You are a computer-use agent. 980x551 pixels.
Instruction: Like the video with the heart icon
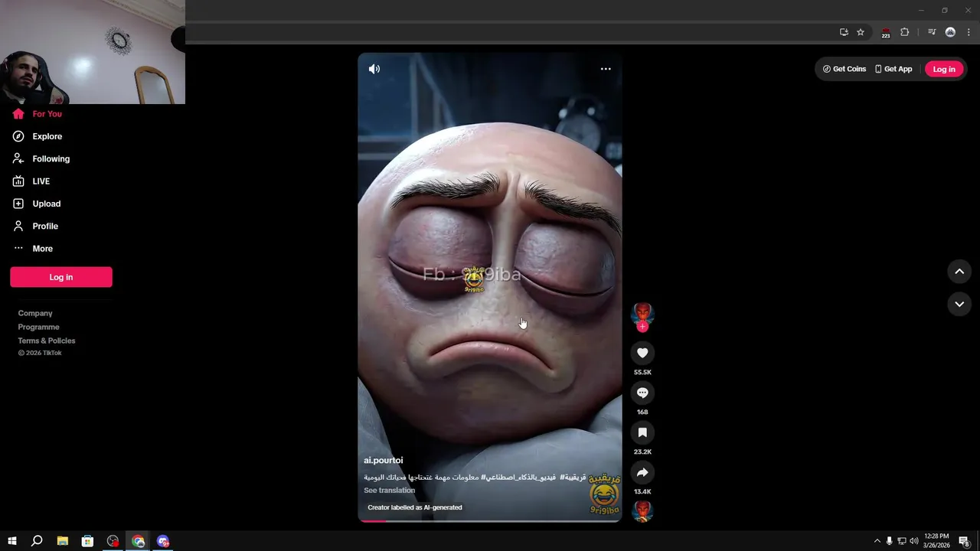[x=642, y=353]
